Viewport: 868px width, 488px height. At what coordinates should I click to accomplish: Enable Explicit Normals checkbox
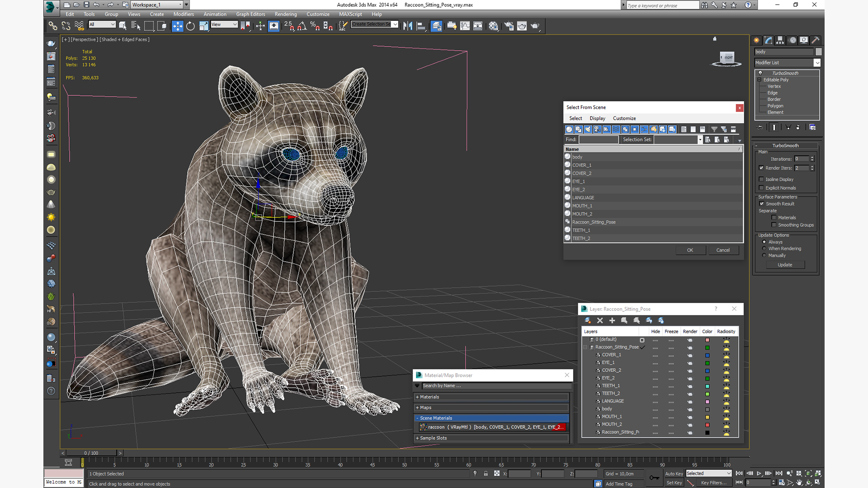pyautogui.click(x=762, y=188)
